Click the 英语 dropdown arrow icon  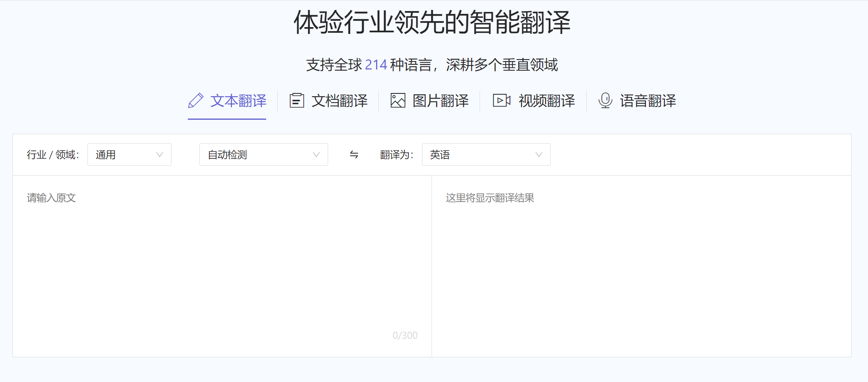point(539,154)
